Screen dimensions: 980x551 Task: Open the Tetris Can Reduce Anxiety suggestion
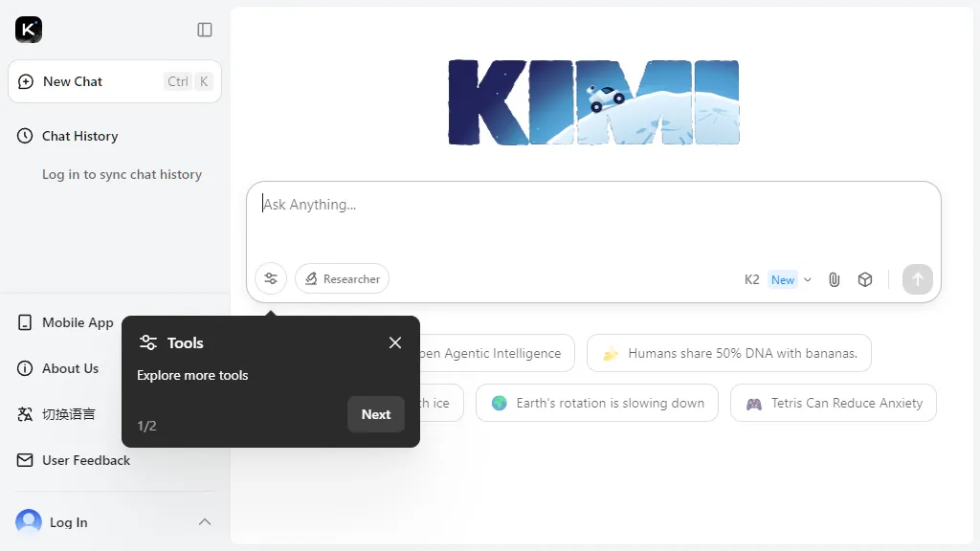point(834,403)
